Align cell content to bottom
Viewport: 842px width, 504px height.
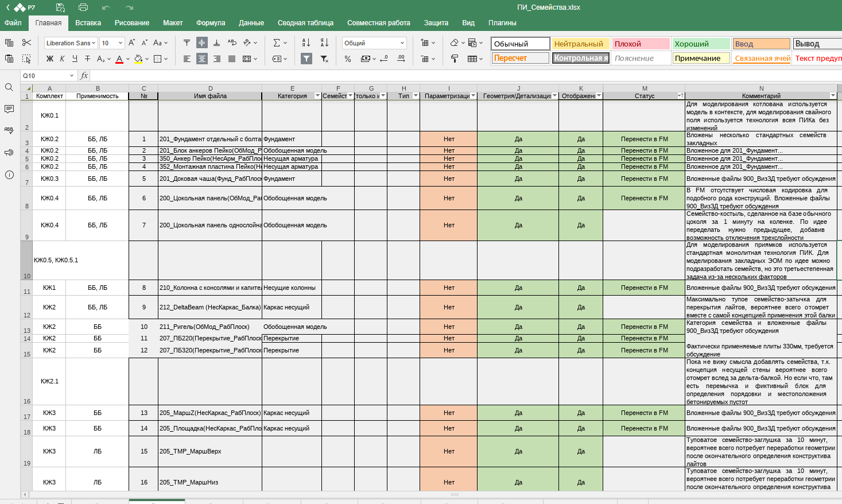click(216, 43)
